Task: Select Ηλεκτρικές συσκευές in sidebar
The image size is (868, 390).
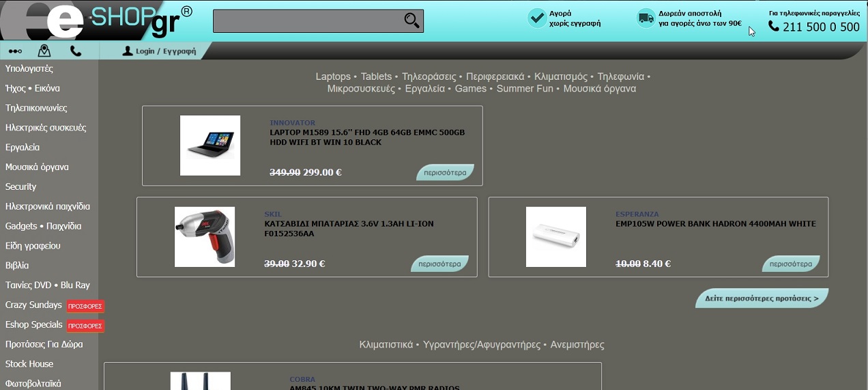Action: (x=46, y=128)
